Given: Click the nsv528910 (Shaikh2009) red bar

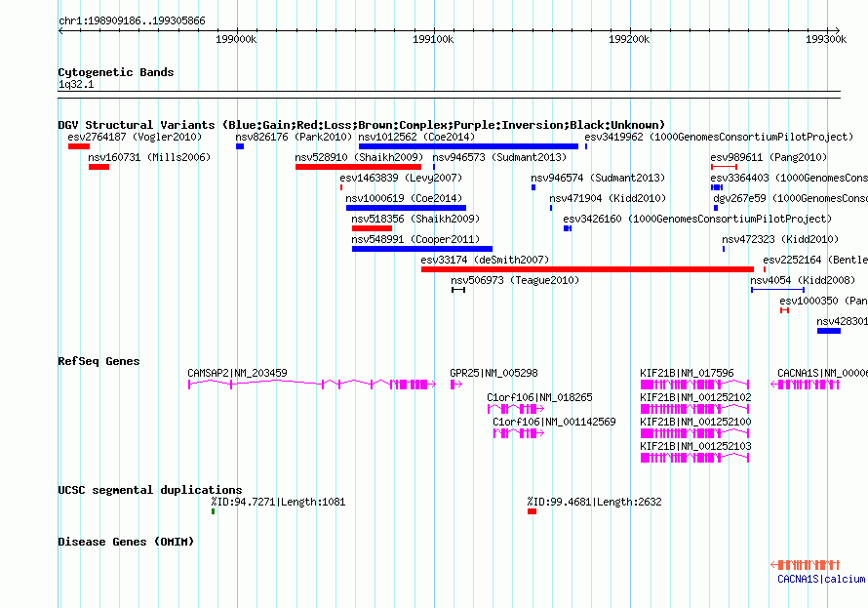Looking at the screenshot, I should pyautogui.click(x=358, y=167).
